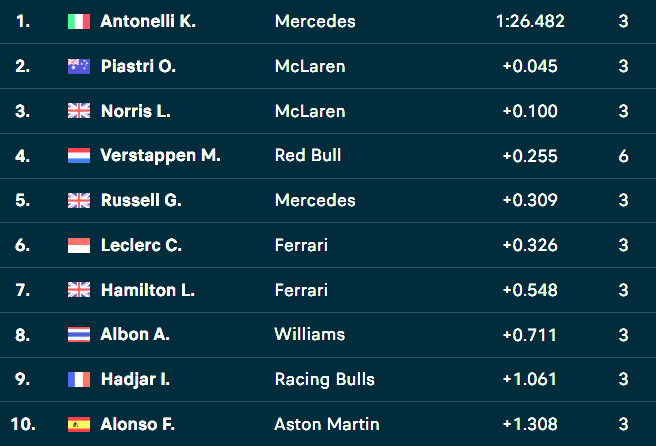Screen dimensions: 656x446
Task: Open driver Antonelli K. name link
Action: coord(148,21)
